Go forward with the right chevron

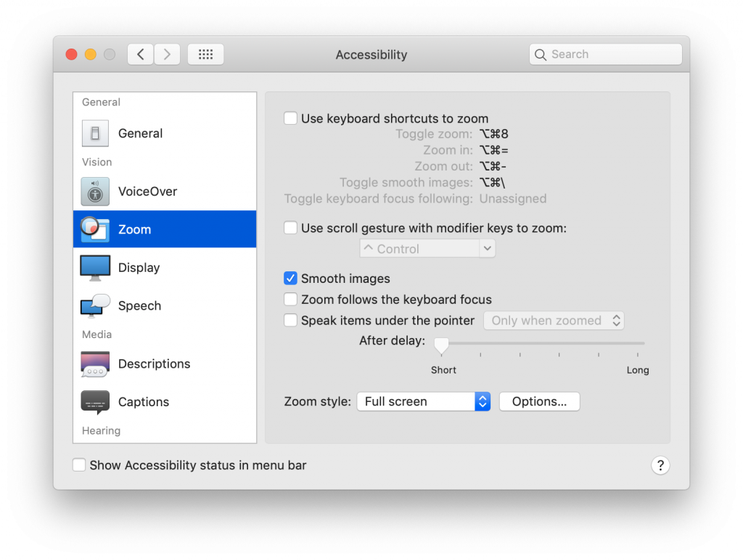pos(167,54)
